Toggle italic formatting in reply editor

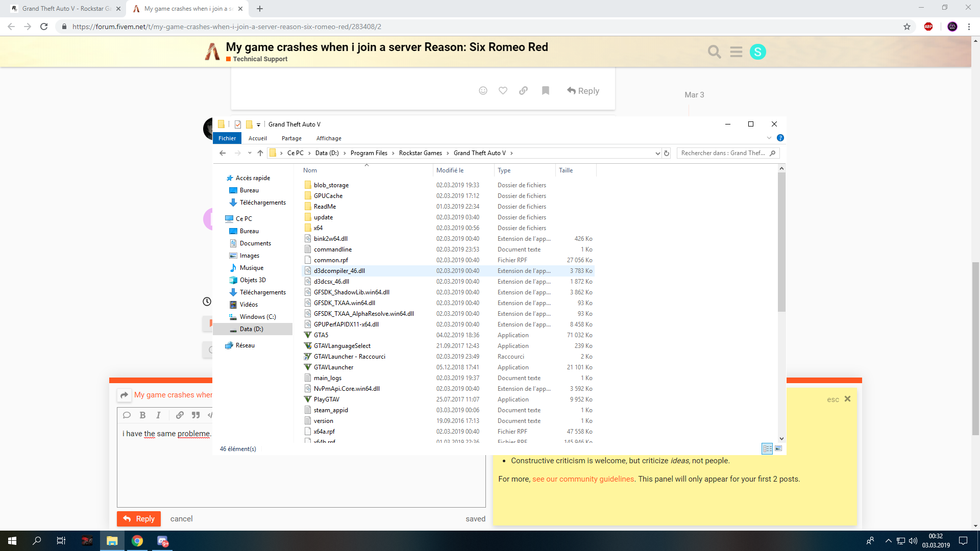(x=158, y=415)
